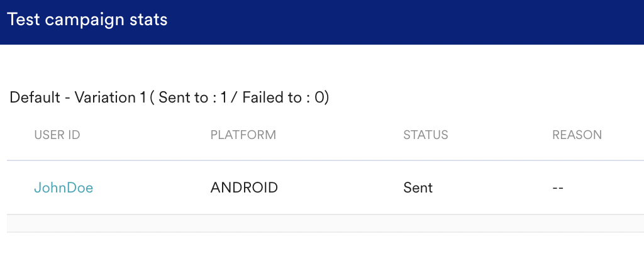Viewport: 644px width, 273px height.
Task: Open the JohnDoe user link
Action: 64,187
